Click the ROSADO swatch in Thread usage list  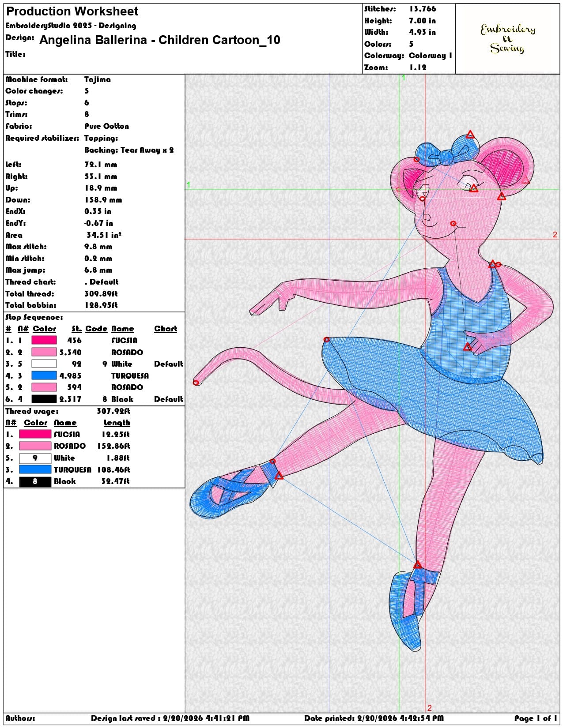pyautogui.click(x=35, y=446)
